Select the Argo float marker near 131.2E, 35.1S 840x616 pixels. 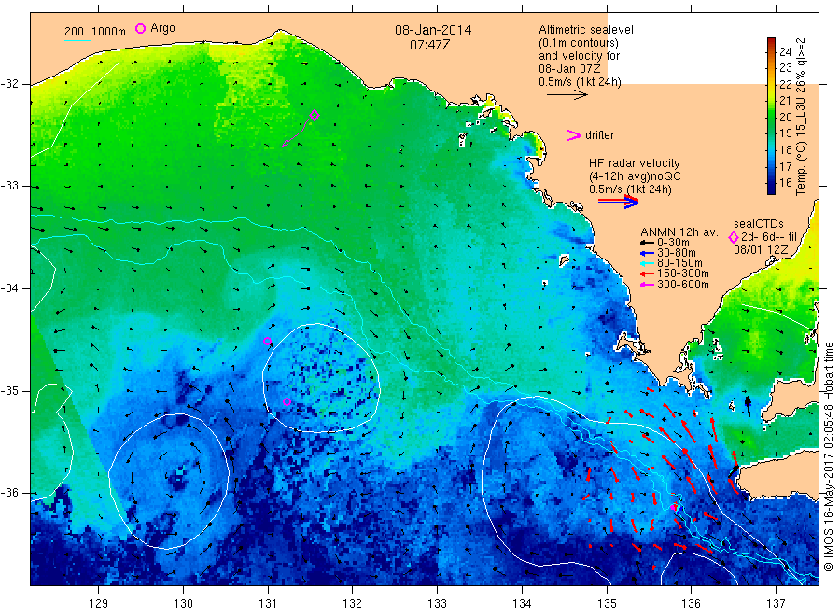pos(287,401)
